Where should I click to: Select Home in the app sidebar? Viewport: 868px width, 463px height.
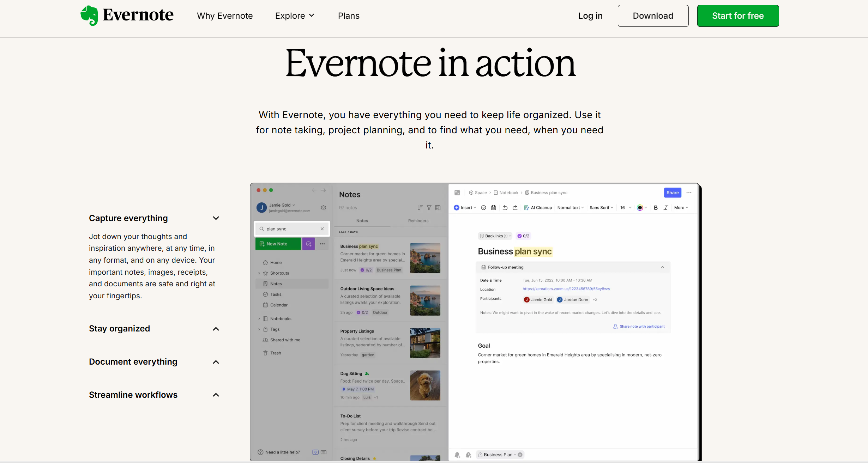pos(276,263)
